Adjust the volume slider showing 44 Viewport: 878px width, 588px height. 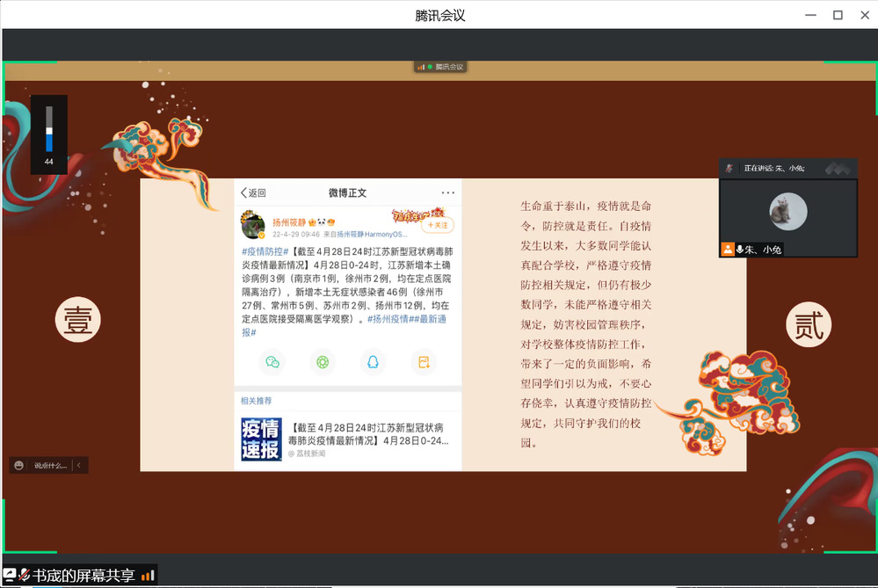pos(49,129)
